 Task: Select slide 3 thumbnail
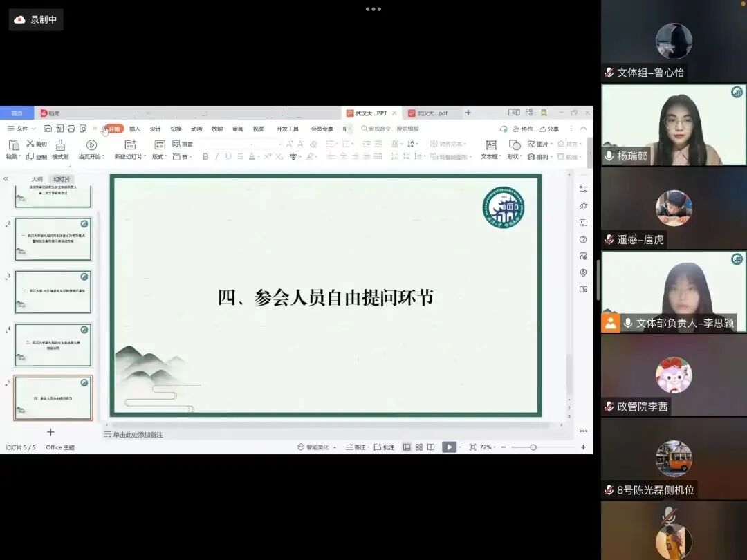click(x=53, y=292)
